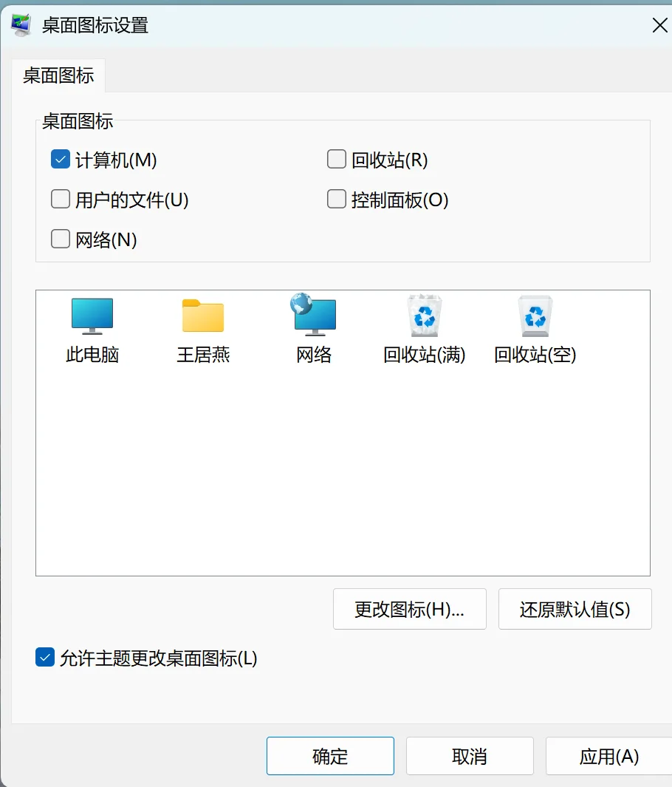
Task: Select the 此电脑 icon in the preview pane
Action: click(x=92, y=315)
